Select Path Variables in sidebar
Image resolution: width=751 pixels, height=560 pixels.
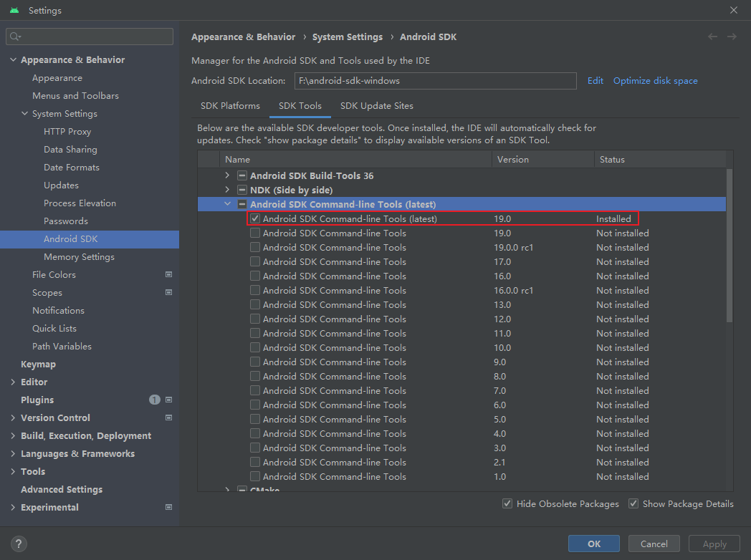click(x=62, y=347)
